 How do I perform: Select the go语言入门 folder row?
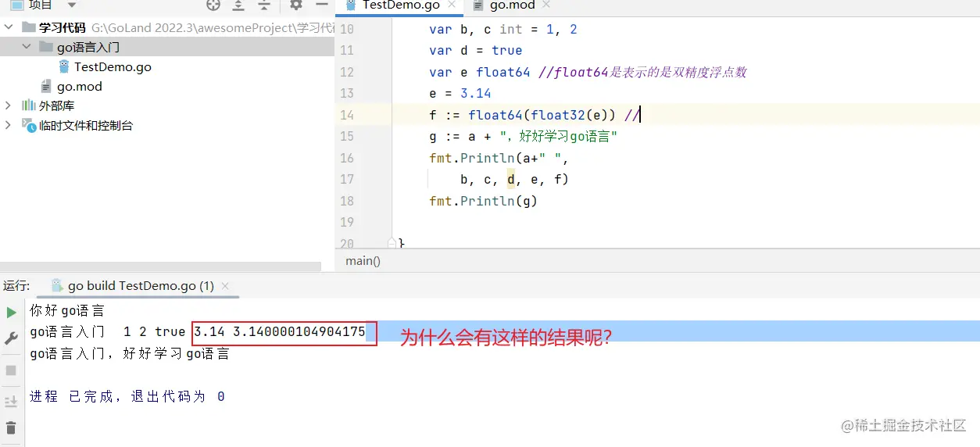point(167,47)
